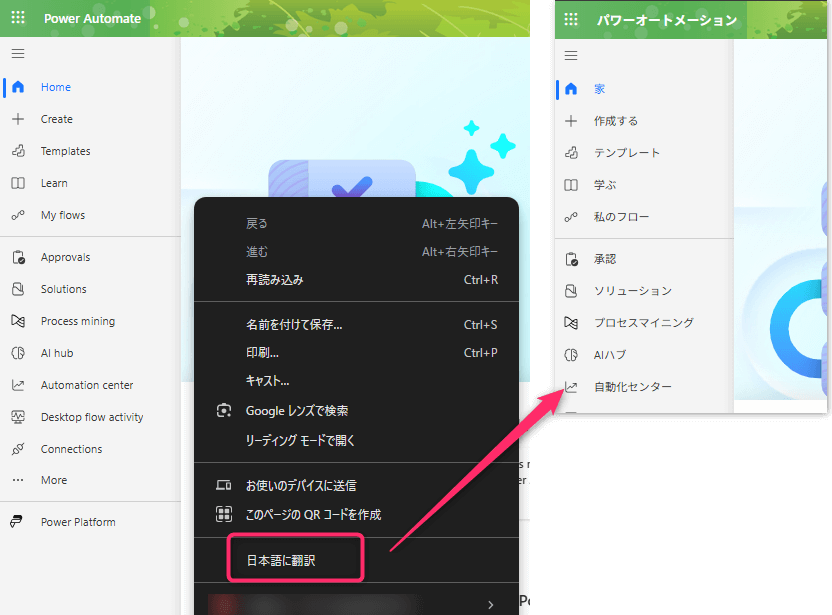Click the Connections plug icon
The height and width of the screenshot is (615, 832).
(18, 449)
